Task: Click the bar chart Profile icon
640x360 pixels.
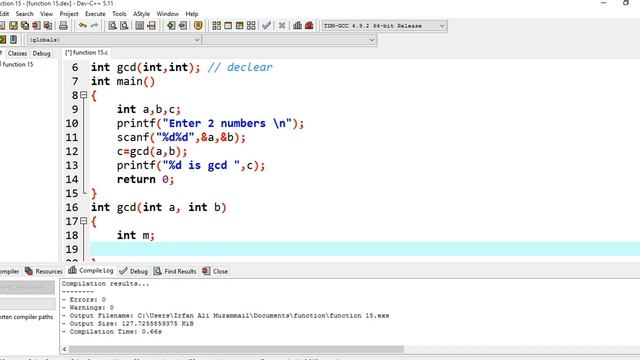Action: pyautogui.click(x=298, y=26)
